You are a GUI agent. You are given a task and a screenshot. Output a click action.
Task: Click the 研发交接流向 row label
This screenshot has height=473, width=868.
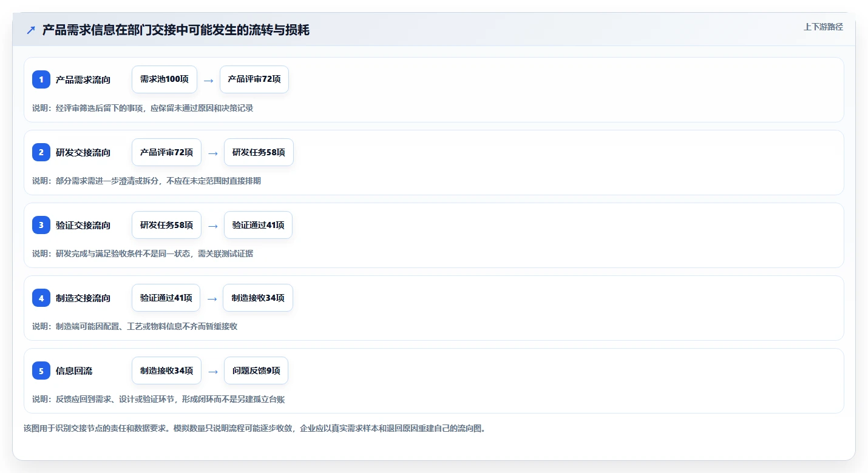click(83, 152)
